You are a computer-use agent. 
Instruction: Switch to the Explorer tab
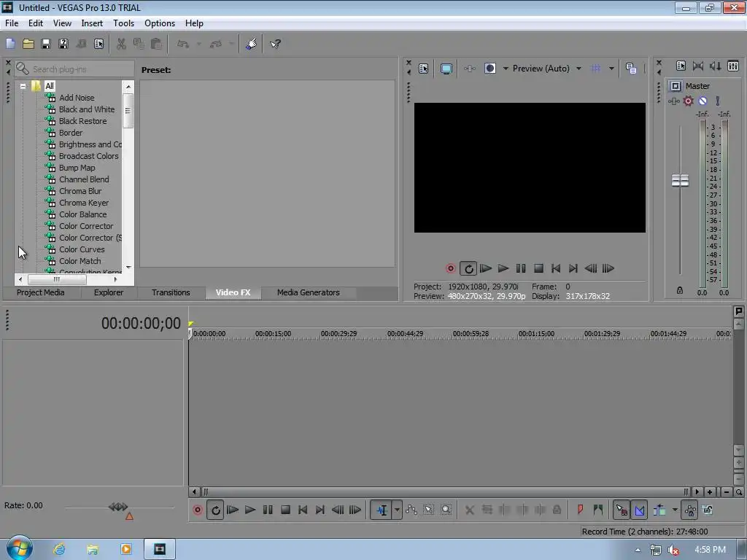tap(109, 292)
